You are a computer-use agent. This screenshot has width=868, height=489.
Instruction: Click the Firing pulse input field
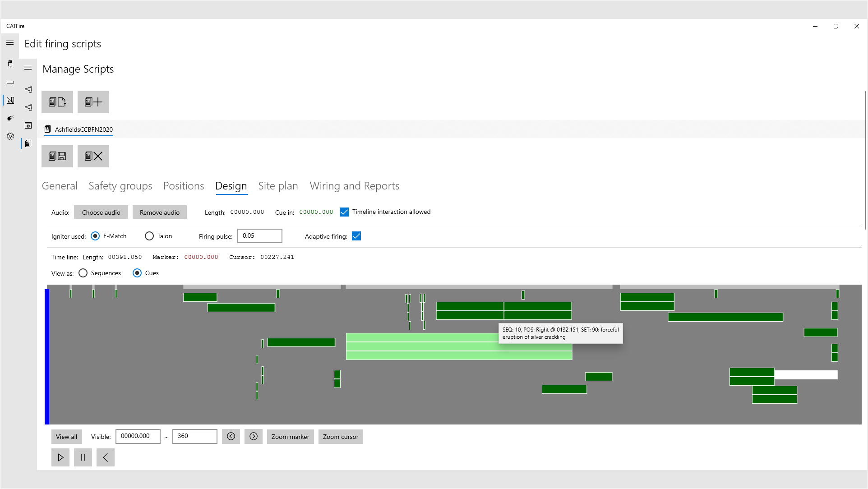click(x=260, y=236)
